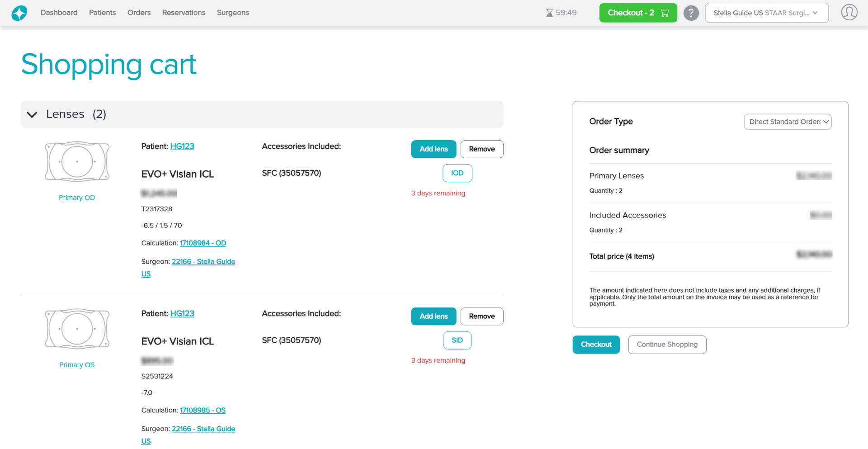Viewport: 868px width, 449px height.
Task: Select the IOD tag button
Action: (457, 173)
